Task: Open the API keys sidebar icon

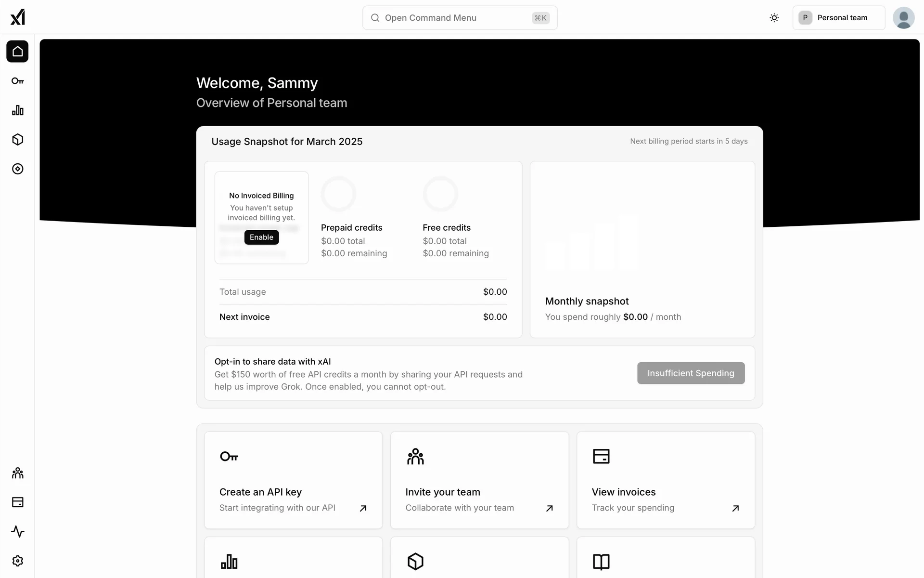Action: pos(18,81)
